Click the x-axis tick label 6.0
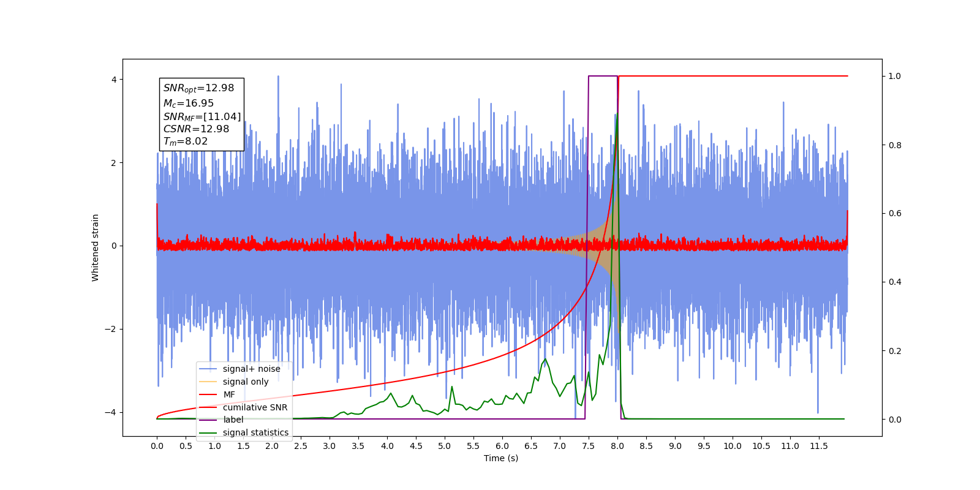Screen dimensions: 980x490 502,446
